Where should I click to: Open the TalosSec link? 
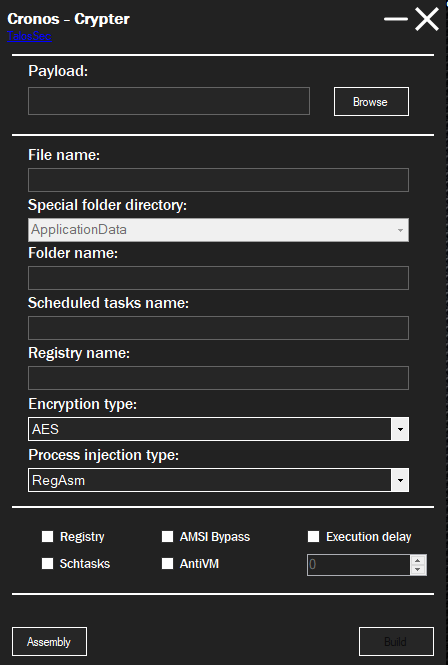(x=29, y=36)
